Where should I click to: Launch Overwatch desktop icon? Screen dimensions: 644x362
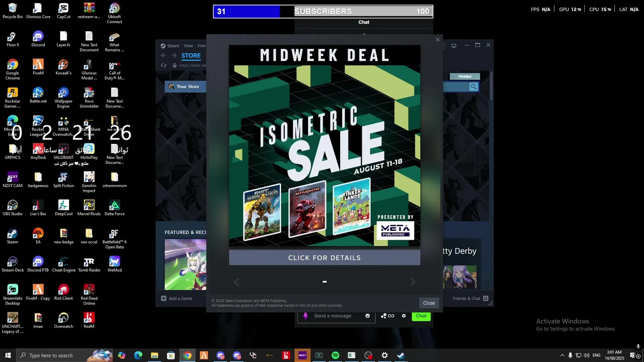[63, 321]
